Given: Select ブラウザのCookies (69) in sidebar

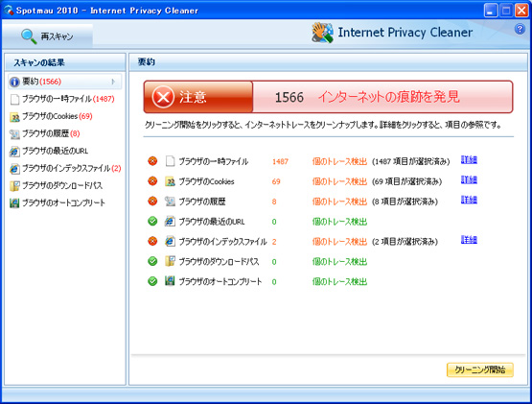Looking at the screenshot, I should (x=51, y=116).
